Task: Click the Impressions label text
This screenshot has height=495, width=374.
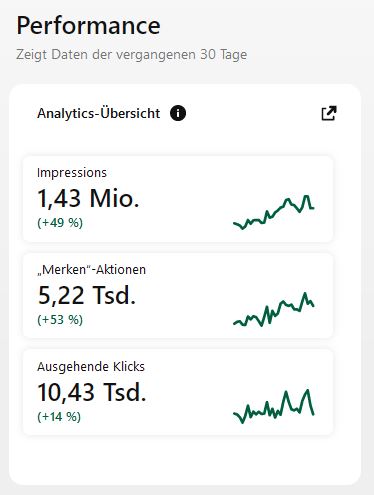Action: click(x=72, y=173)
